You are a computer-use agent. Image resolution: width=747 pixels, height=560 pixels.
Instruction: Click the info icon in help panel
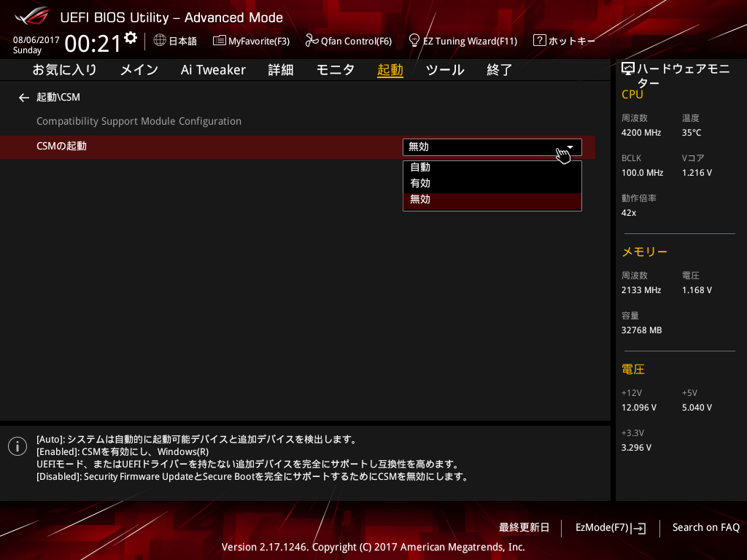click(x=18, y=446)
